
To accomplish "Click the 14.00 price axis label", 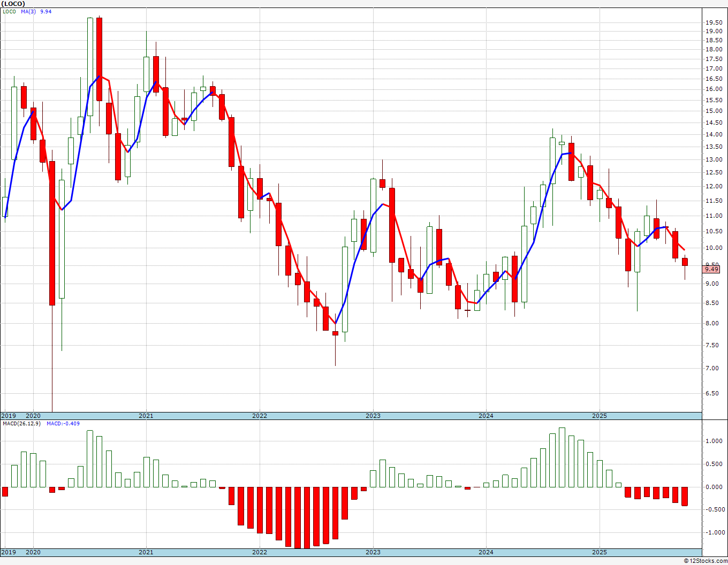I will (x=713, y=134).
